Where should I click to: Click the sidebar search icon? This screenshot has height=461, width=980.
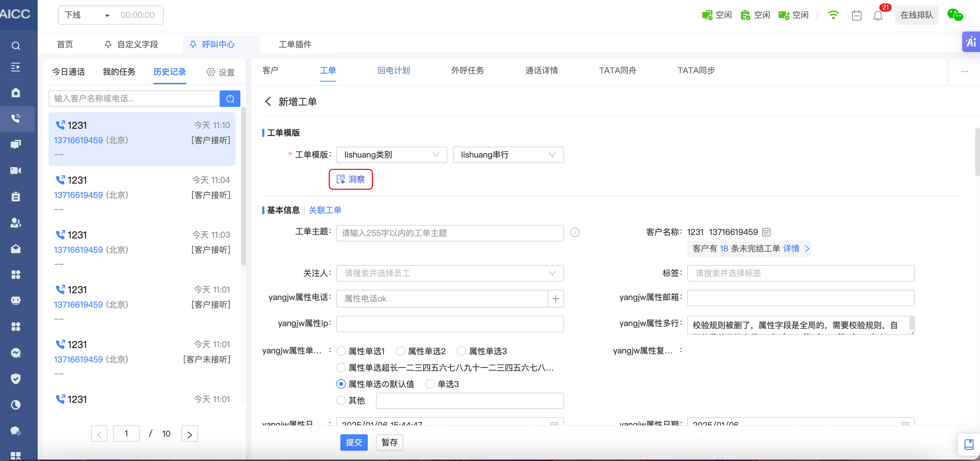[16, 46]
